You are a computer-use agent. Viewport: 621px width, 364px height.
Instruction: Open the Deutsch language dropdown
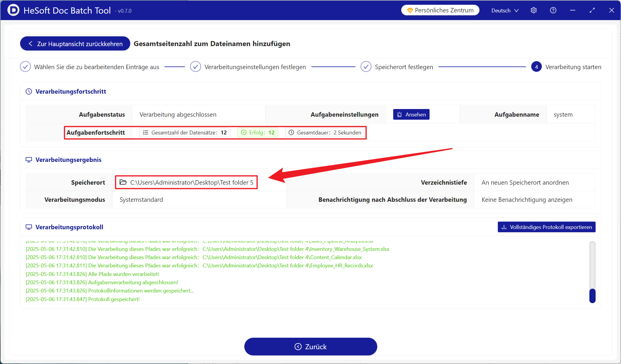pyautogui.click(x=505, y=10)
